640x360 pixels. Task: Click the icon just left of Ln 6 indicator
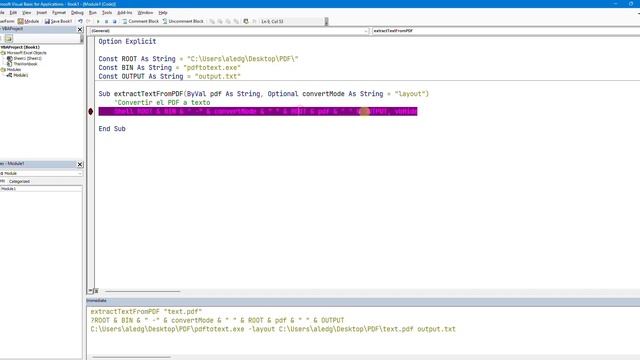point(254,21)
